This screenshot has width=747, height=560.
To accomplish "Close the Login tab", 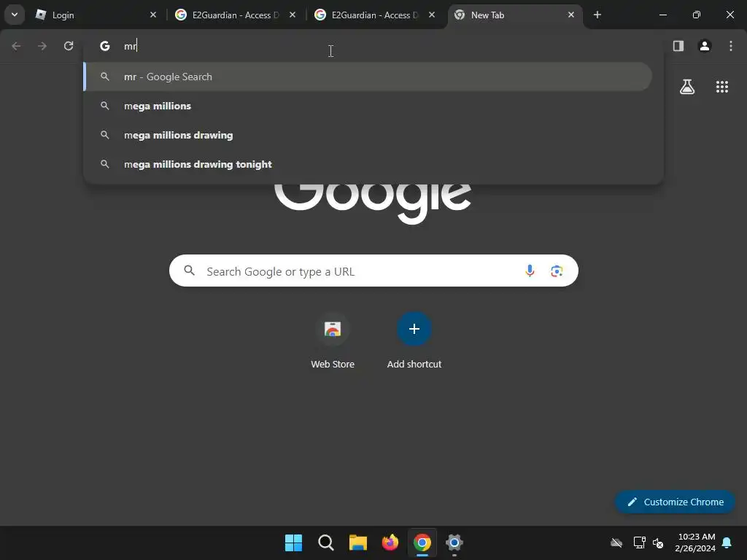I will click(x=153, y=15).
